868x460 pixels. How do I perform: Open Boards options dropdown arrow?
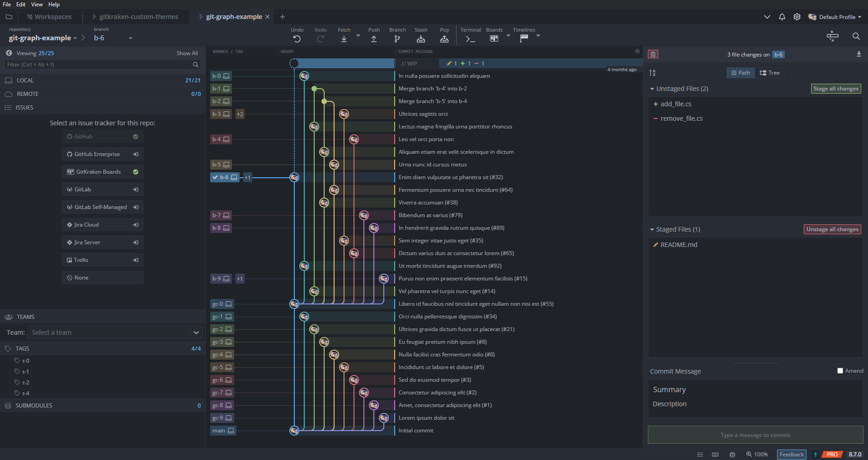click(x=508, y=35)
